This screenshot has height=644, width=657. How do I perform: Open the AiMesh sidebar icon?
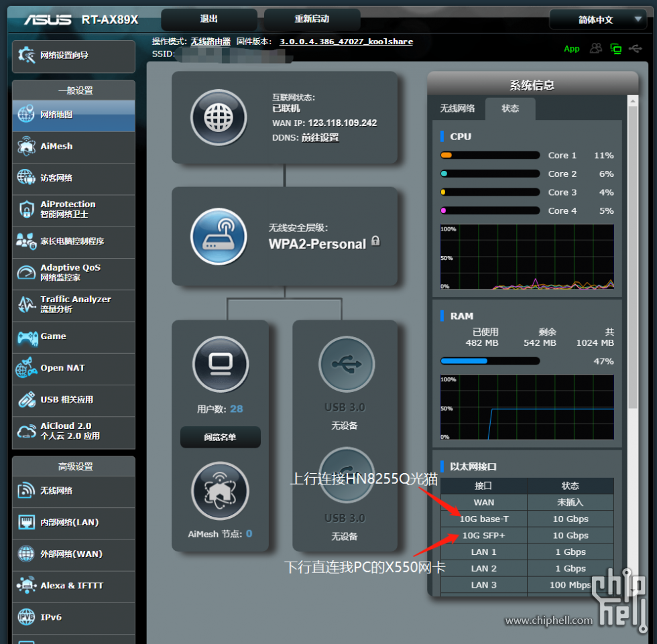coord(26,147)
